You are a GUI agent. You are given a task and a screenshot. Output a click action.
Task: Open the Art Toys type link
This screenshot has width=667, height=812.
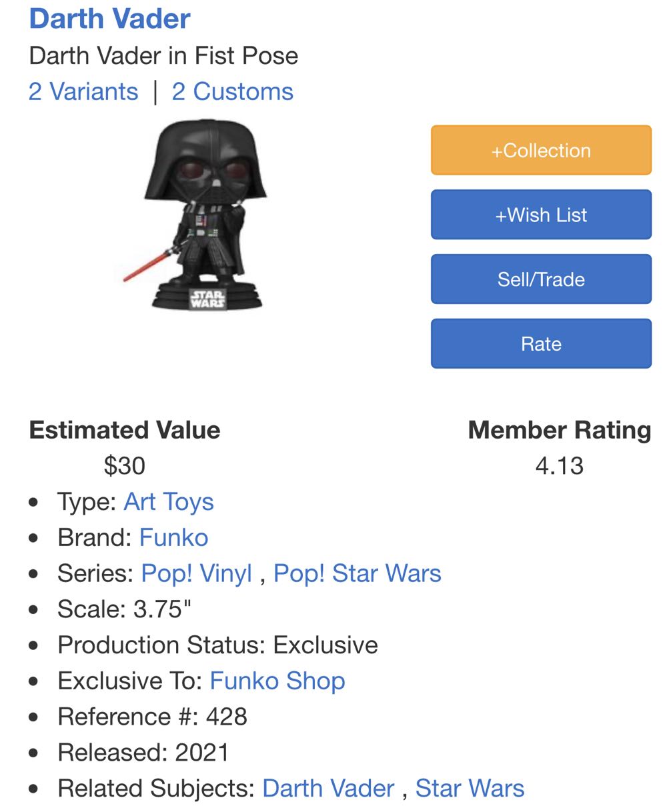tap(169, 502)
